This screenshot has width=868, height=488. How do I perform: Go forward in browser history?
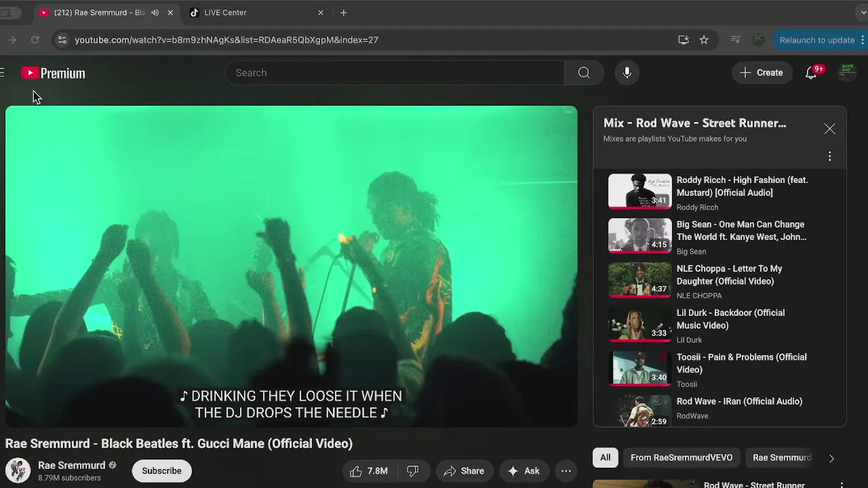click(12, 40)
